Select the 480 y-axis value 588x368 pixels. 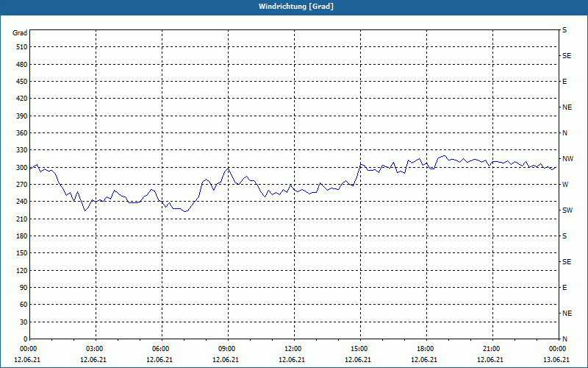pyautogui.click(x=22, y=65)
